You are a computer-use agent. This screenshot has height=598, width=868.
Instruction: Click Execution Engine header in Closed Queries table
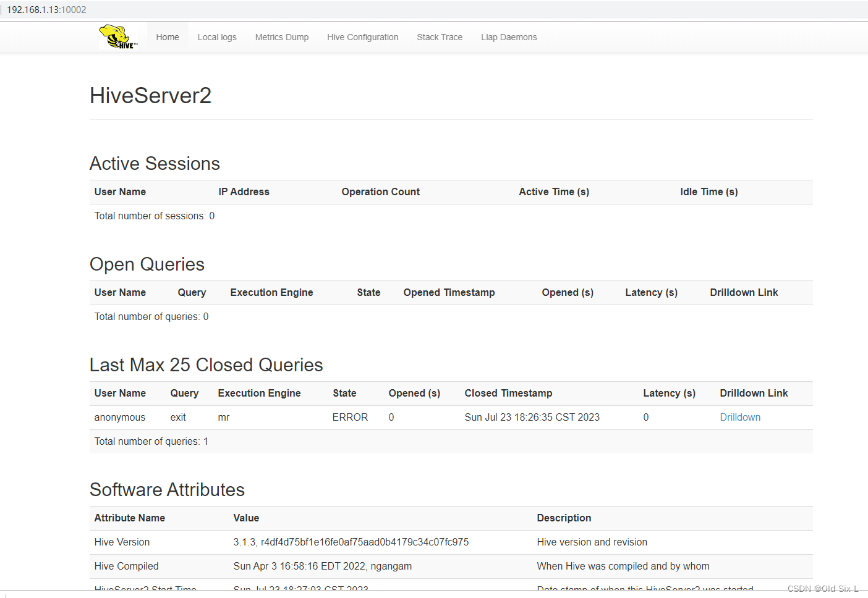[260, 394]
